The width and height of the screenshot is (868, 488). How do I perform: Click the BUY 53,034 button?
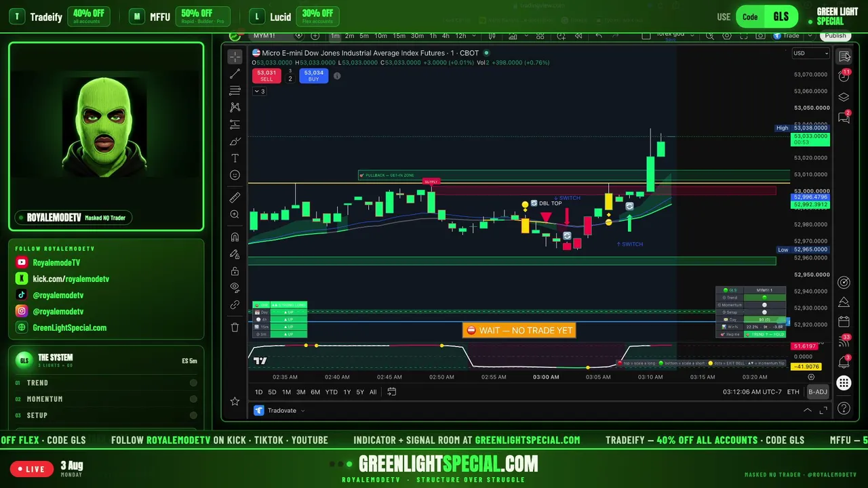313,76
